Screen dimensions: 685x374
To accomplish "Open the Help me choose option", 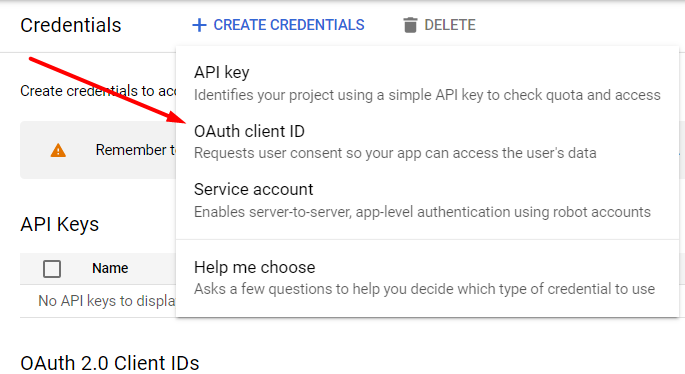I will pos(427,277).
